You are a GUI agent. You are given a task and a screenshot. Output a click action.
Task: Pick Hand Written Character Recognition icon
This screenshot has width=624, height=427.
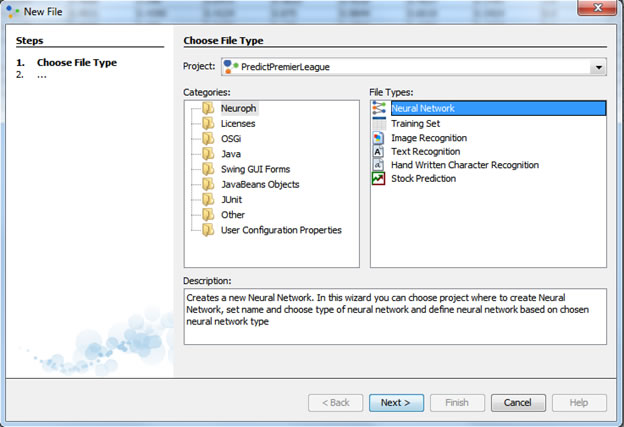(379, 165)
